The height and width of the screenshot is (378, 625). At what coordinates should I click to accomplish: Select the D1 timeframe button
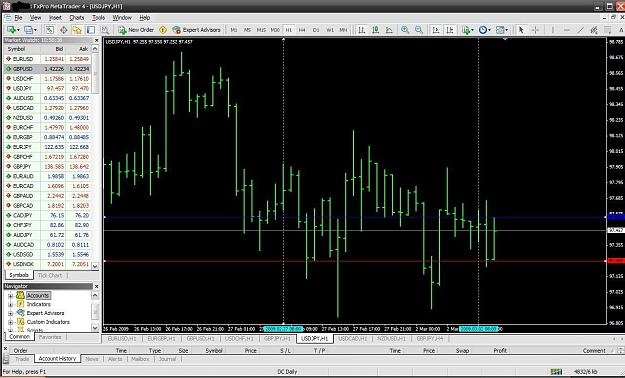click(x=316, y=30)
